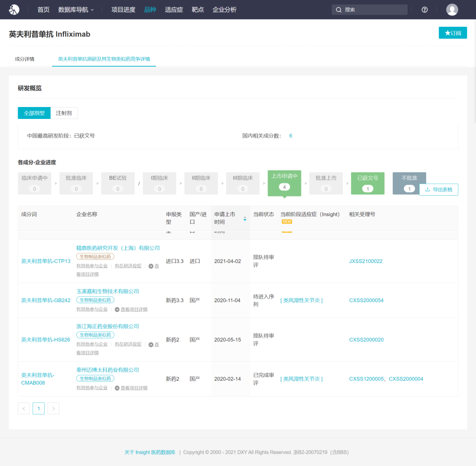Select 英夫利昔单抗原研及其生物类似药竞争详情 tab
The width and height of the screenshot is (476, 466).
click(x=104, y=59)
